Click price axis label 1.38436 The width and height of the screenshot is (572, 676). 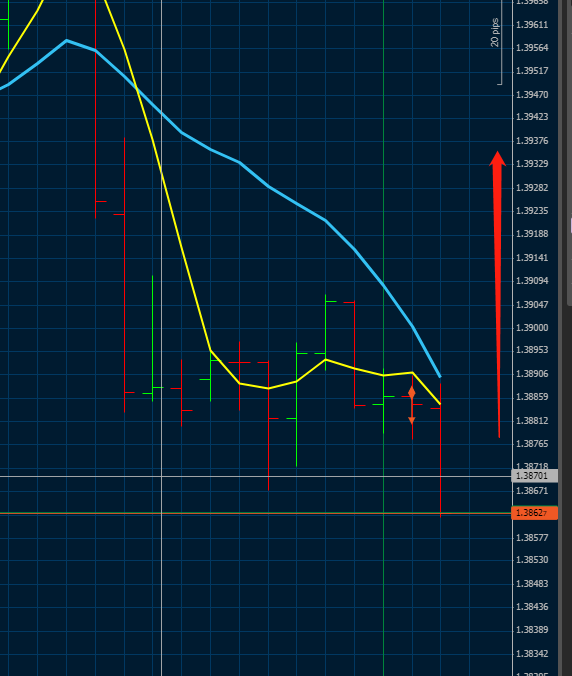coord(532,607)
